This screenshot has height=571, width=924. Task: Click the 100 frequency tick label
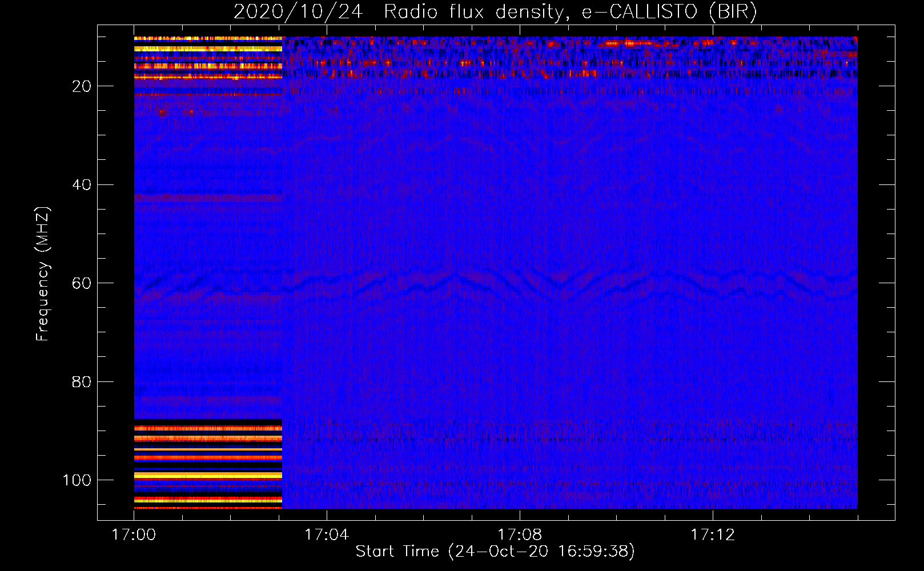[x=77, y=480]
